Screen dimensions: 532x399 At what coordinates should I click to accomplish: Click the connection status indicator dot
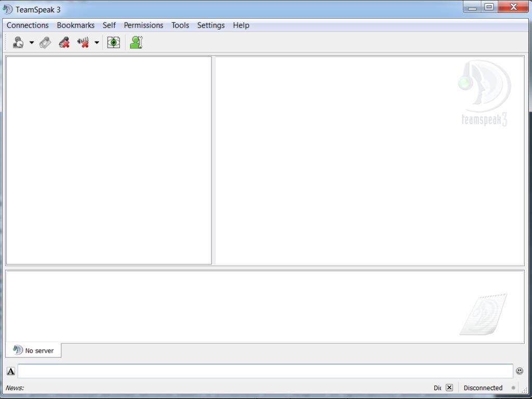(x=513, y=388)
